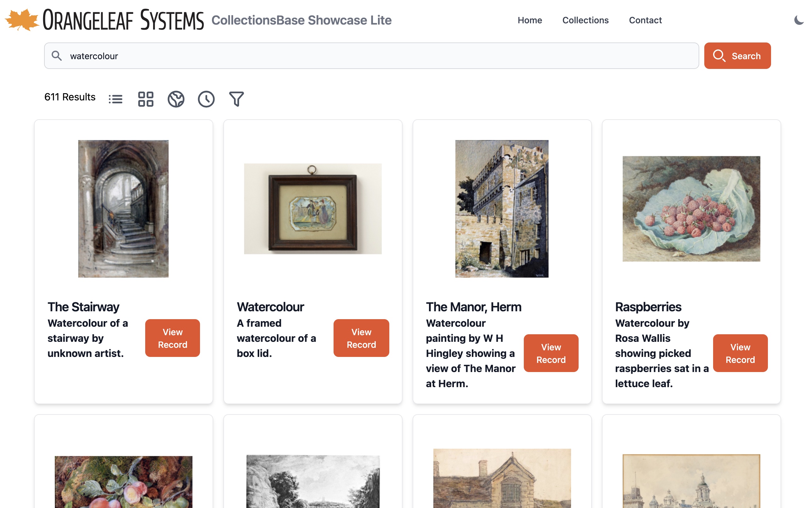
Task: Open The Stairway painting thumbnail
Action: 123,209
